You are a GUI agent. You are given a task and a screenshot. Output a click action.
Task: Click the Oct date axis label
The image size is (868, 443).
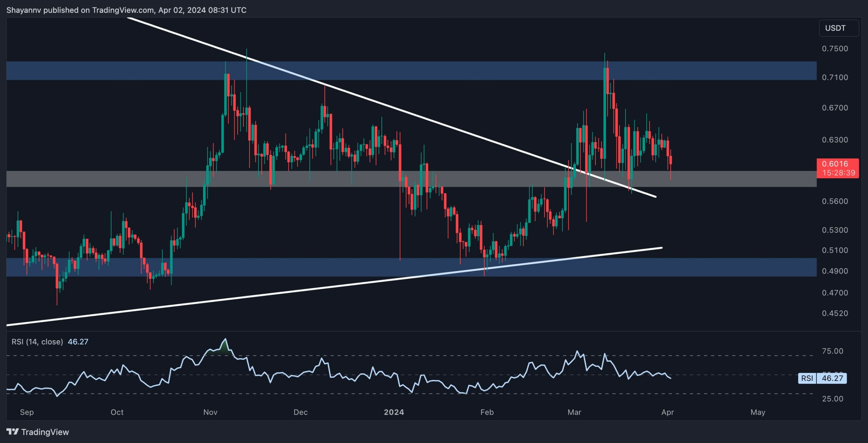[117, 412]
